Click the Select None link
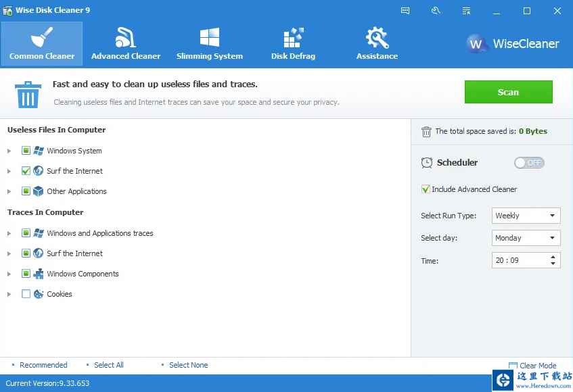 point(188,365)
